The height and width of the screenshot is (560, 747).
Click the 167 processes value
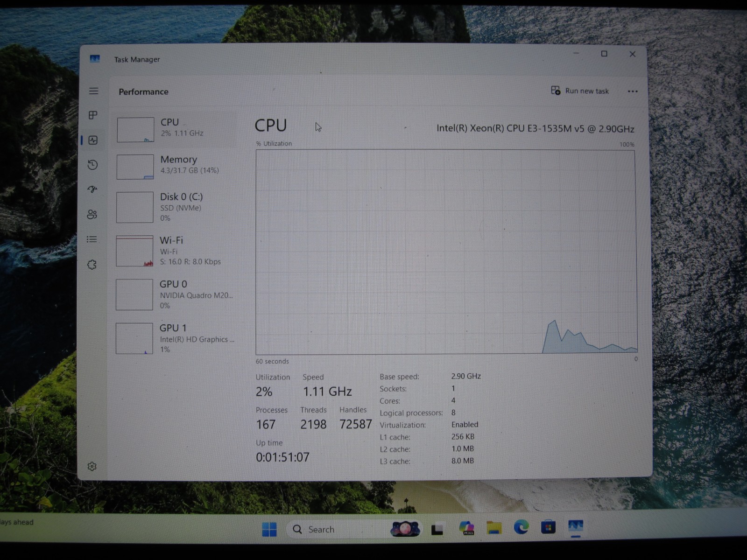click(x=266, y=425)
